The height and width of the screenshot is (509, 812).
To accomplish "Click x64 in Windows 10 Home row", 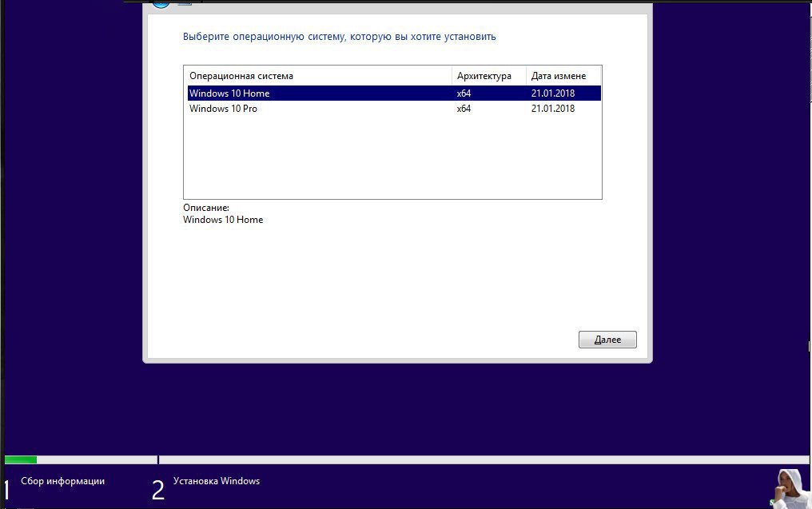I will pos(464,93).
